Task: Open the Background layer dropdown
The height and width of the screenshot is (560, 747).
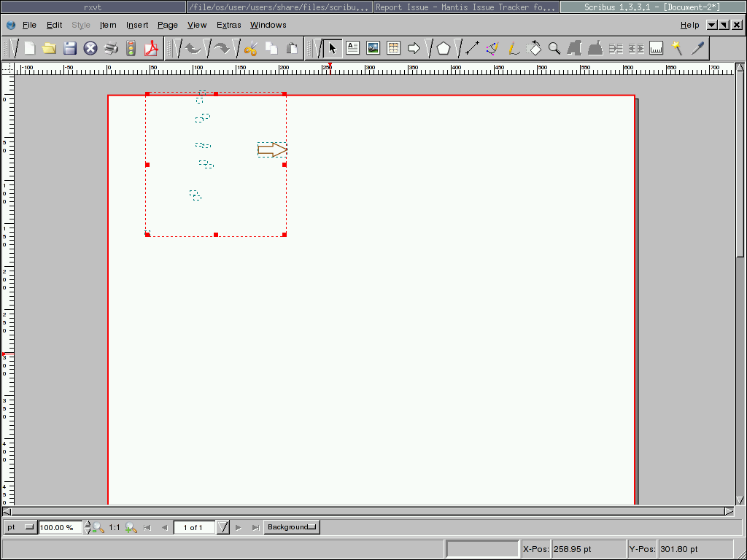Action: click(x=292, y=527)
